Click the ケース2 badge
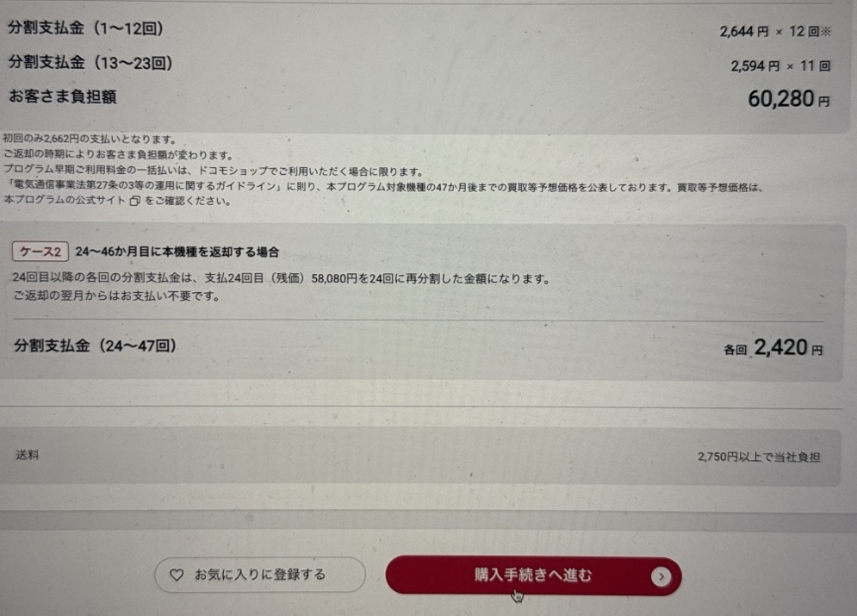Viewport: 857px width, 616px height. coord(40,252)
